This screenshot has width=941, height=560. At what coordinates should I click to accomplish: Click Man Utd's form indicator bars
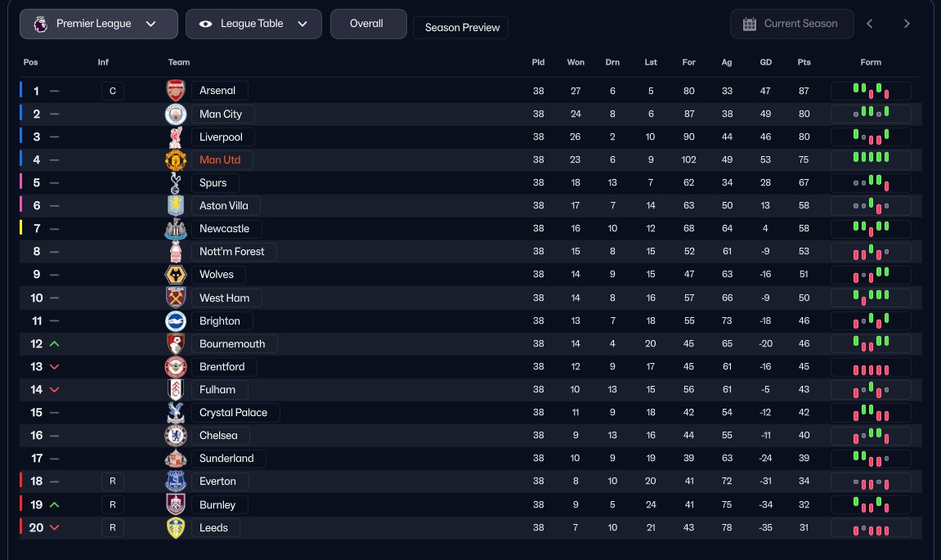(x=871, y=159)
